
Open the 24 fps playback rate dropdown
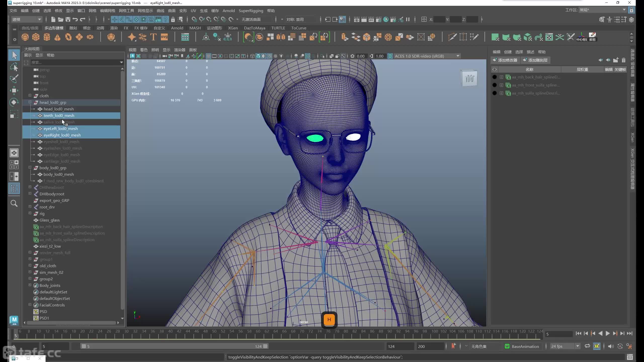(578, 346)
